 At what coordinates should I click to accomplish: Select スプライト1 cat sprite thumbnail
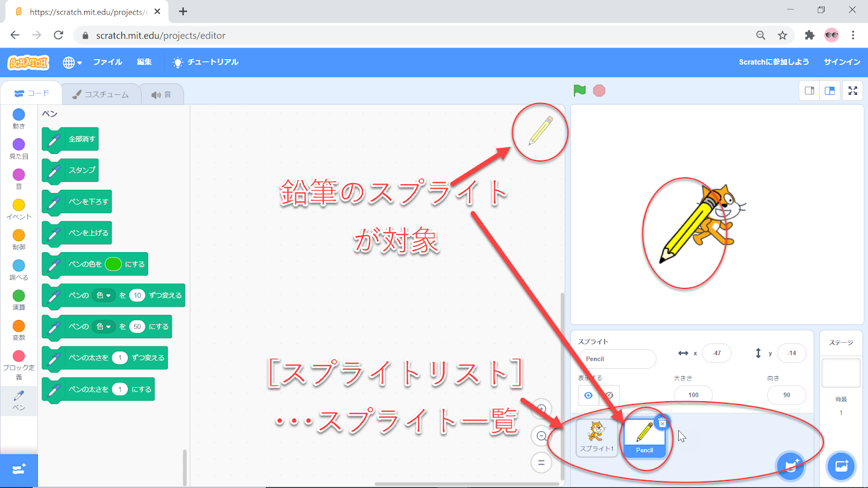tap(597, 438)
